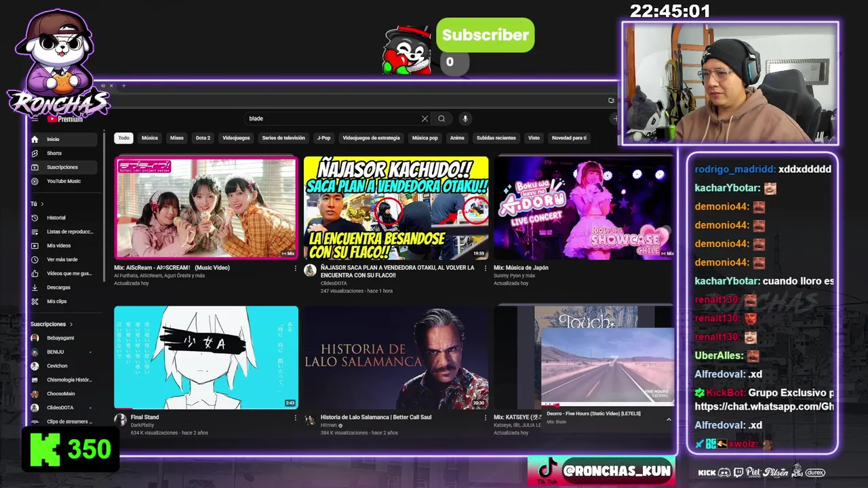
Task: Click the Ñajasor Kachudo video thumbnail
Action: pyautogui.click(x=396, y=208)
